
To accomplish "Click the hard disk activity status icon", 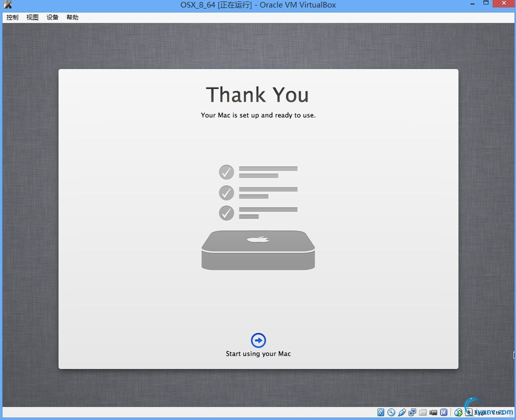I will coord(380,412).
